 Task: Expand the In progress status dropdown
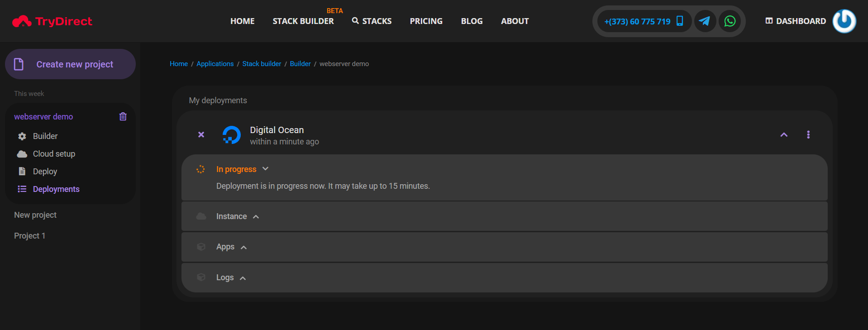coord(265,169)
